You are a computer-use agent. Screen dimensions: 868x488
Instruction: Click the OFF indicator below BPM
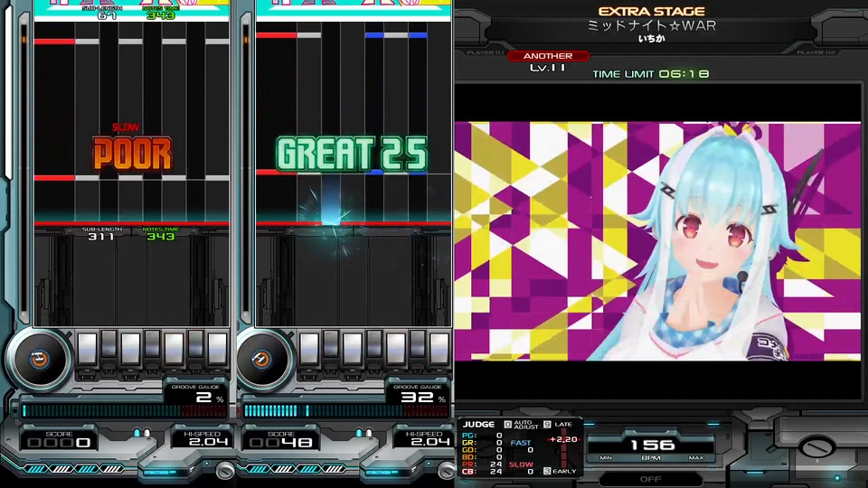(650, 479)
